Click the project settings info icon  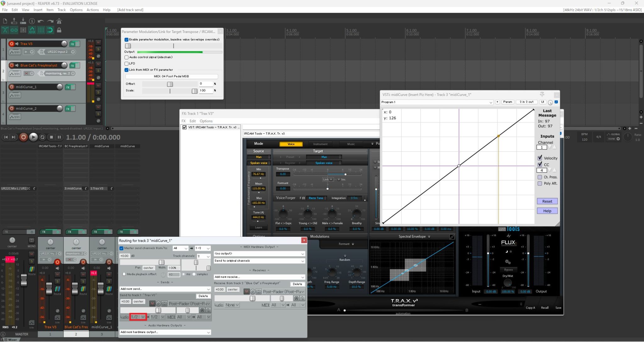tap(32, 21)
